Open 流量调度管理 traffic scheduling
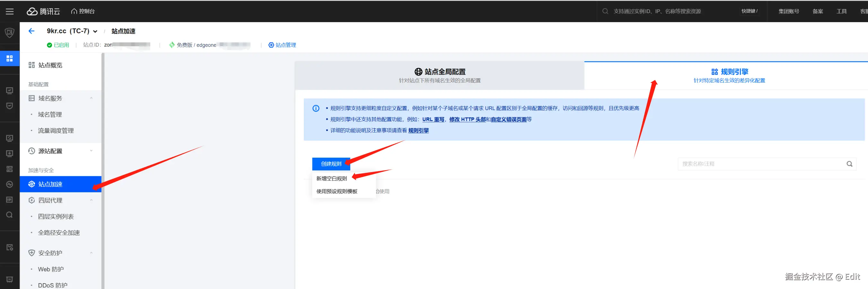The image size is (868, 289). (56, 131)
